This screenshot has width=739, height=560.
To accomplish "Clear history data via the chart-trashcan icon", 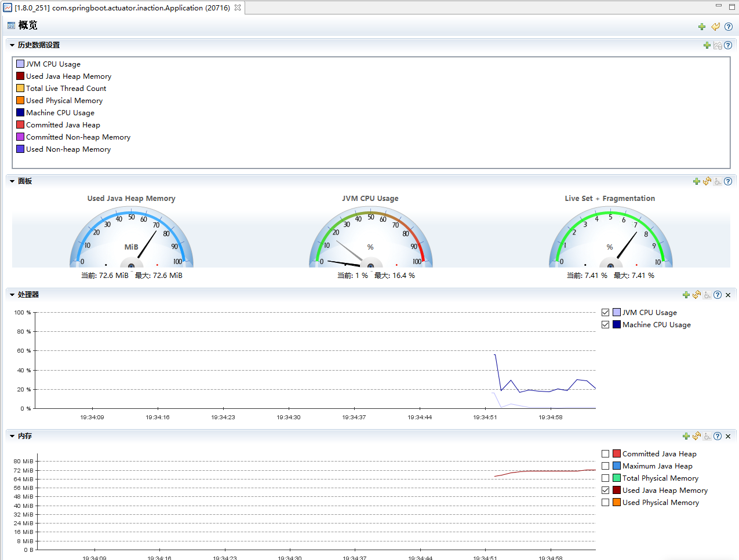I will tap(718, 45).
